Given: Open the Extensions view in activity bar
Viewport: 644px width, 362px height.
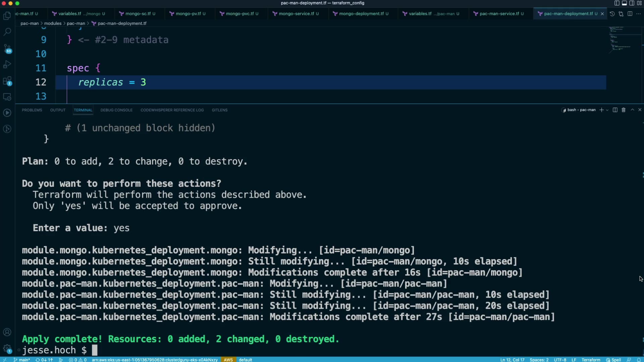Looking at the screenshot, I should pos(7,81).
